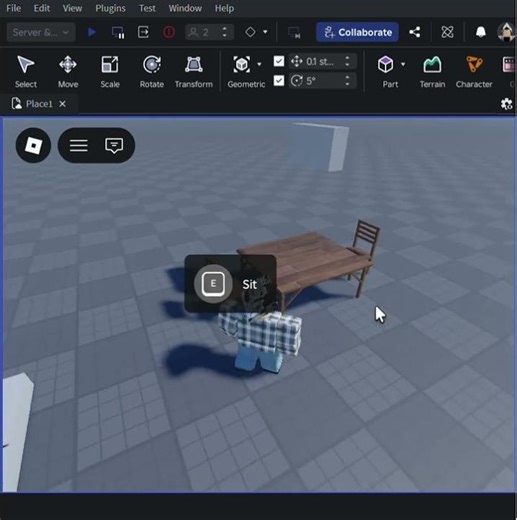Click the user avatar profile picture

point(506,32)
